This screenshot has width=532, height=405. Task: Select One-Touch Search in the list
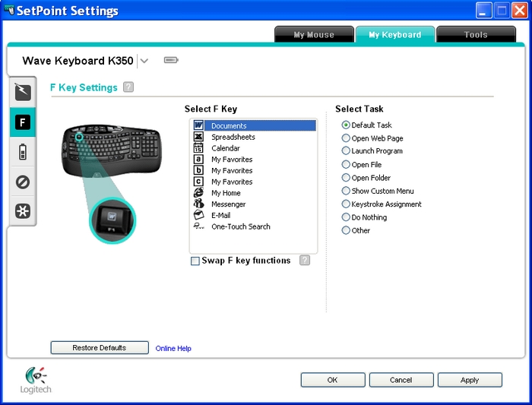(x=255, y=226)
